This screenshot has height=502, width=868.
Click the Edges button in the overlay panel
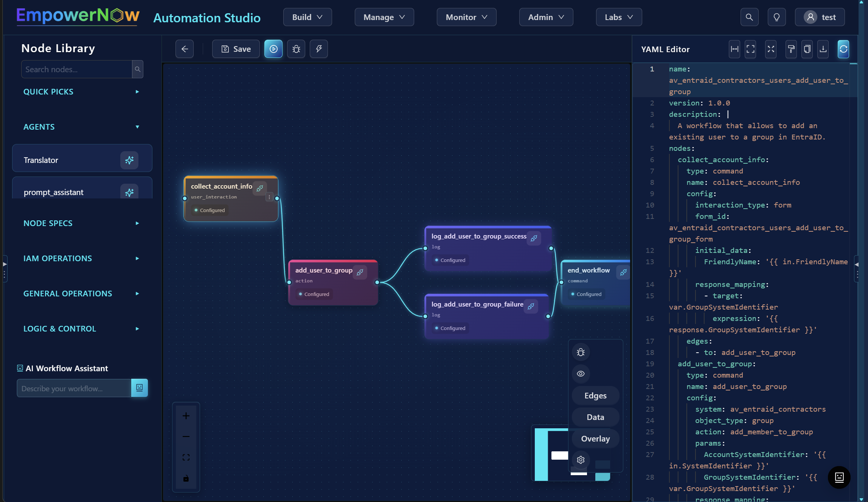[595, 395]
